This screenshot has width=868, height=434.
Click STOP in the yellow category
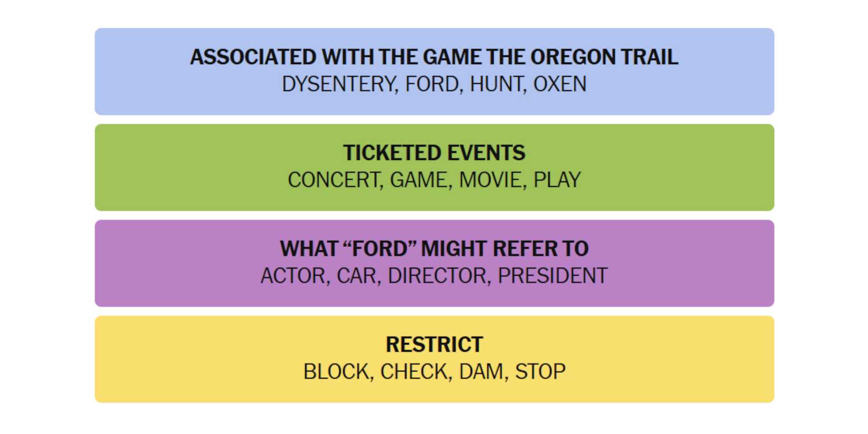pyautogui.click(x=542, y=370)
